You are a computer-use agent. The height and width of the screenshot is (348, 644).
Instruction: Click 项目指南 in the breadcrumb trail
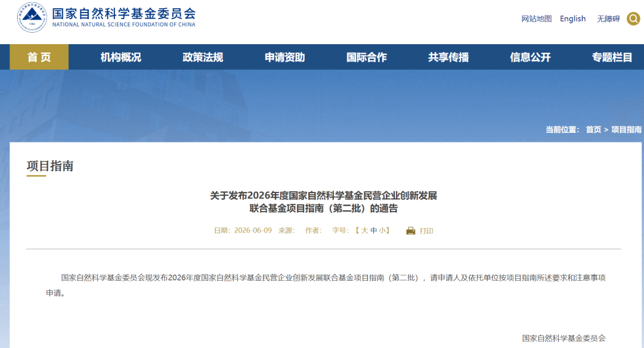626,130
